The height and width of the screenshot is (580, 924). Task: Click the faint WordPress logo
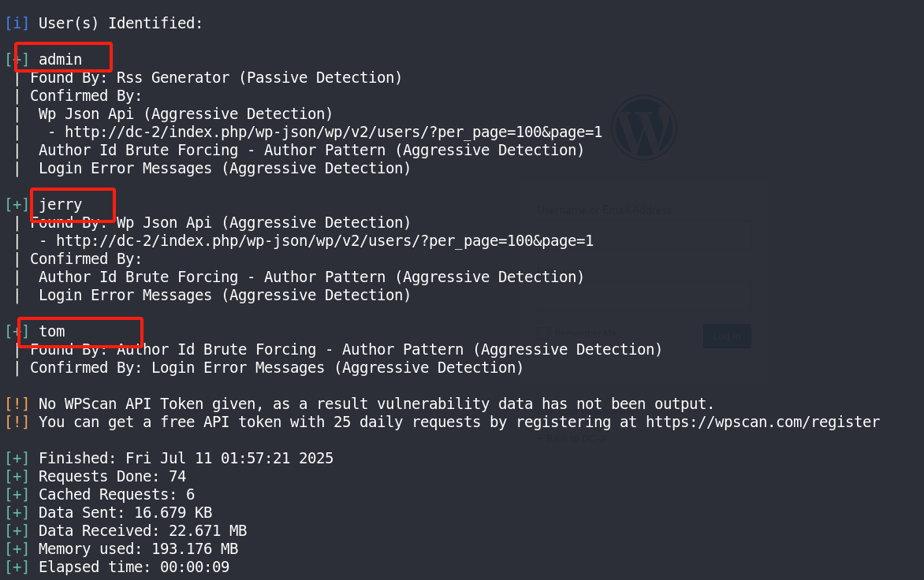[x=643, y=128]
